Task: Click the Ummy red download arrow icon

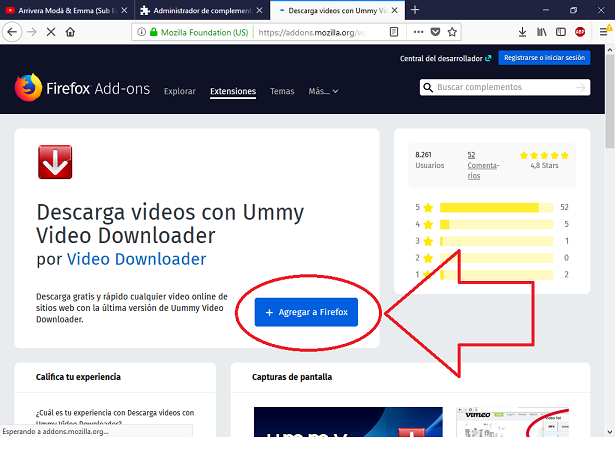Action: point(55,162)
